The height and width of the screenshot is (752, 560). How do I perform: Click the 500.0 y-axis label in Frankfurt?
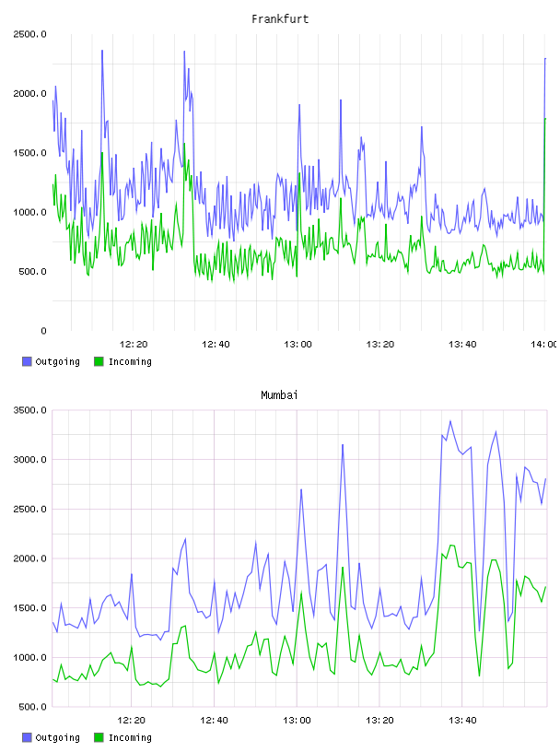point(32,272)
